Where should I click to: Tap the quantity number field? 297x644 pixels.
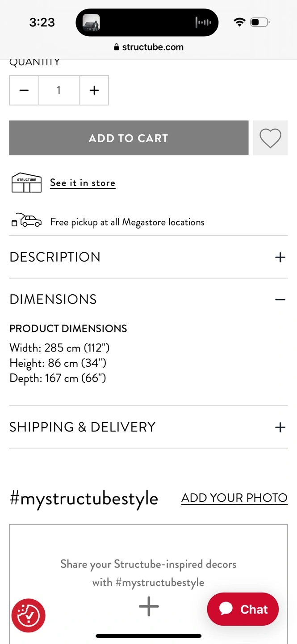point(59,90)
